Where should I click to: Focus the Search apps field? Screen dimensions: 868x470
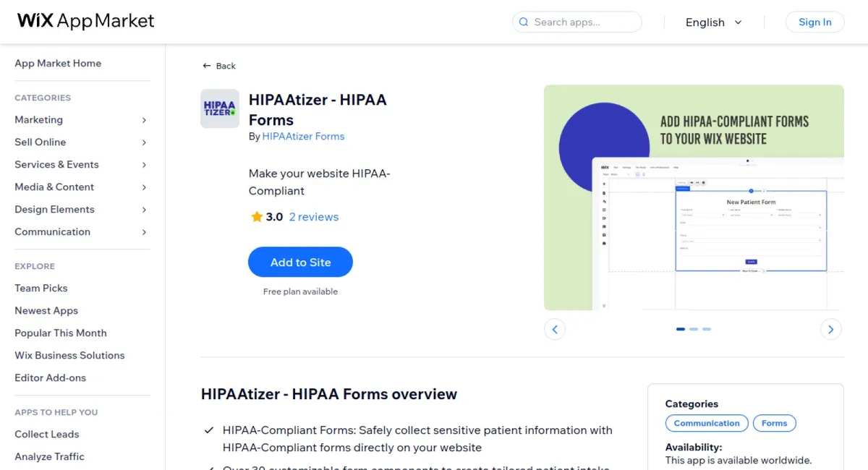tap(577, 22)
